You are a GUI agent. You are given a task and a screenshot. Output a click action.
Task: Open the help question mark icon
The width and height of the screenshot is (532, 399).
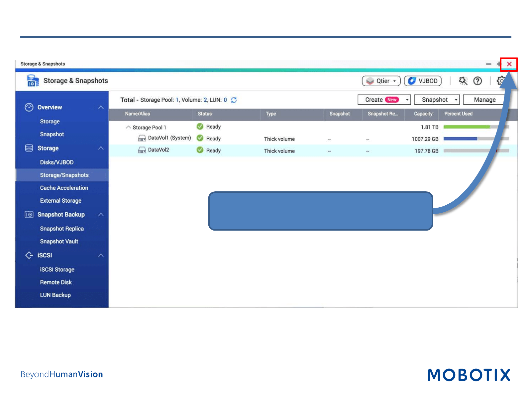coord(478,81)
